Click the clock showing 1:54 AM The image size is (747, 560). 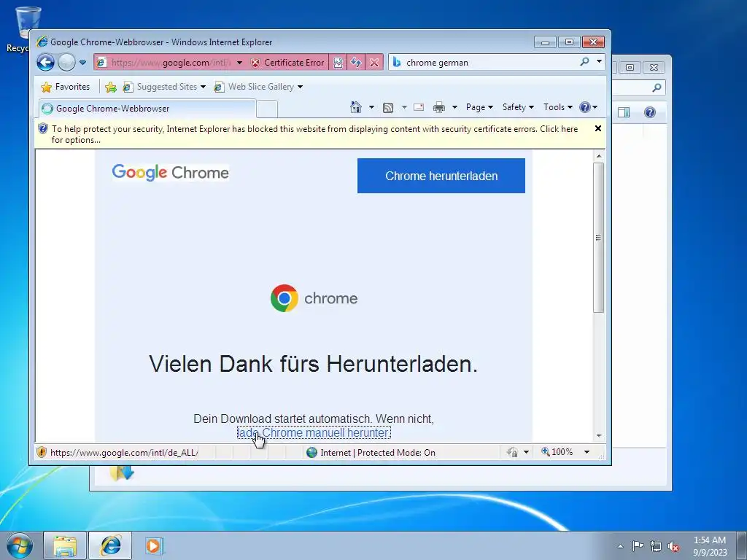click(x=710, y=546)
